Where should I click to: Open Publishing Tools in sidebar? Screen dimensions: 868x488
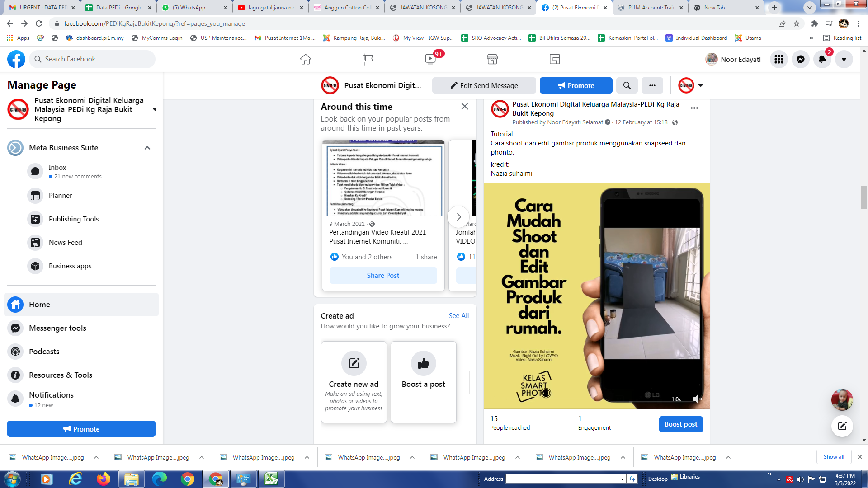tap(74, 219)
